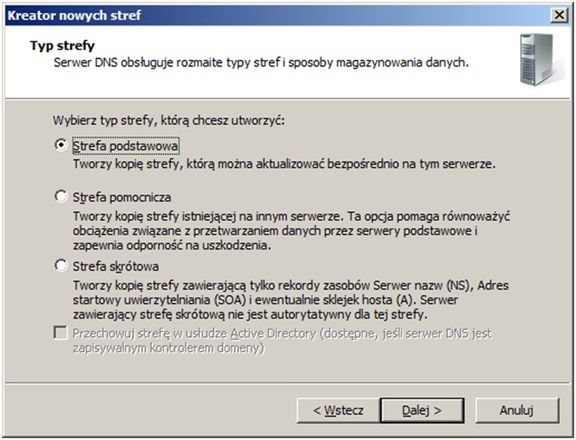The height and width of the screenshot is (440, 576).
Task: Click the description paragraph under Strefa pomocnicza
Action: tap(291, 231)
